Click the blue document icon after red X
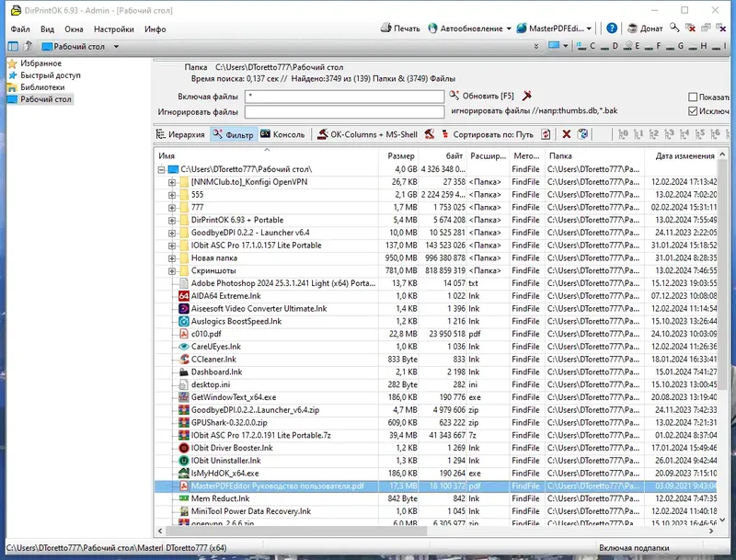 pyautogui.click(x=582, y=134)
